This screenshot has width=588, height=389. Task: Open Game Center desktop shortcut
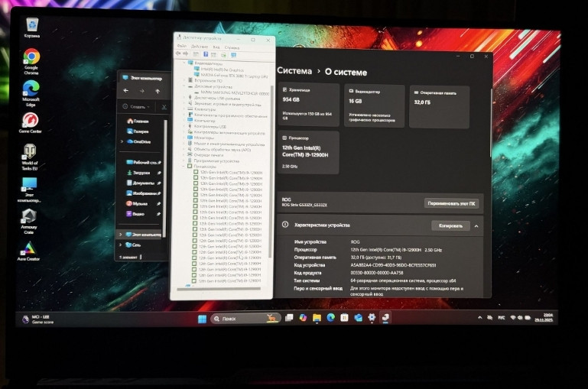pos(30,121)
